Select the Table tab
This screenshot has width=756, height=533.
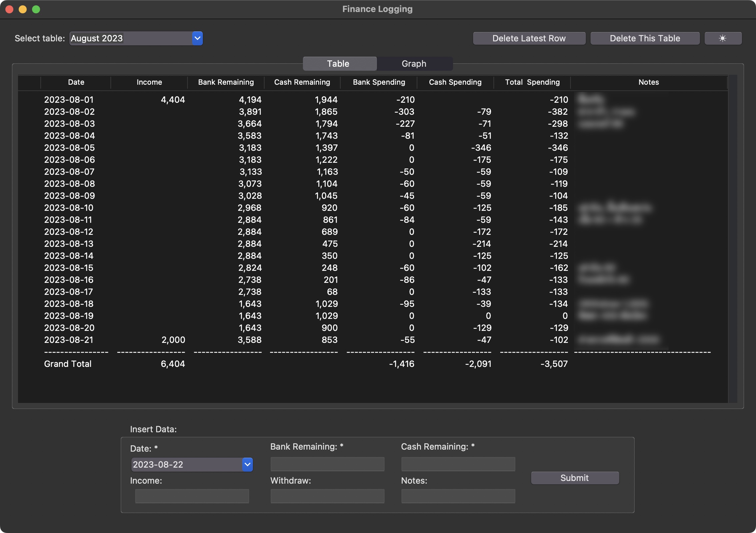pos(339,63)
